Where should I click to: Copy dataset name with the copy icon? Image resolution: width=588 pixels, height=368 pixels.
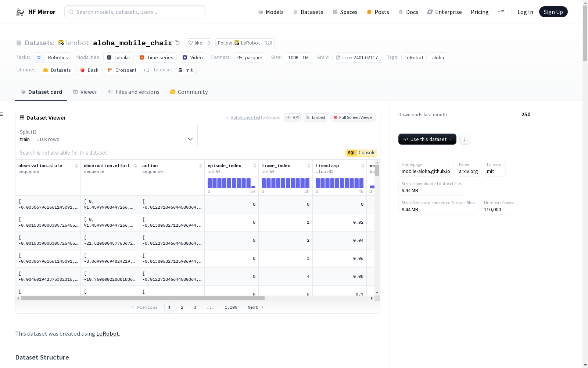177,43
